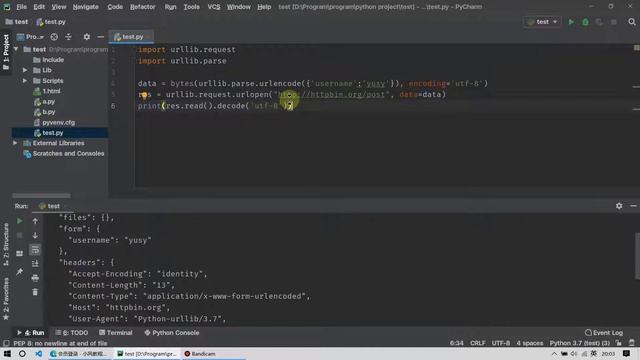Switch Python 3.7 interpreter in status bar
Image resolution: width=640 pixels, height=360 pixels.
click(580, 343)
